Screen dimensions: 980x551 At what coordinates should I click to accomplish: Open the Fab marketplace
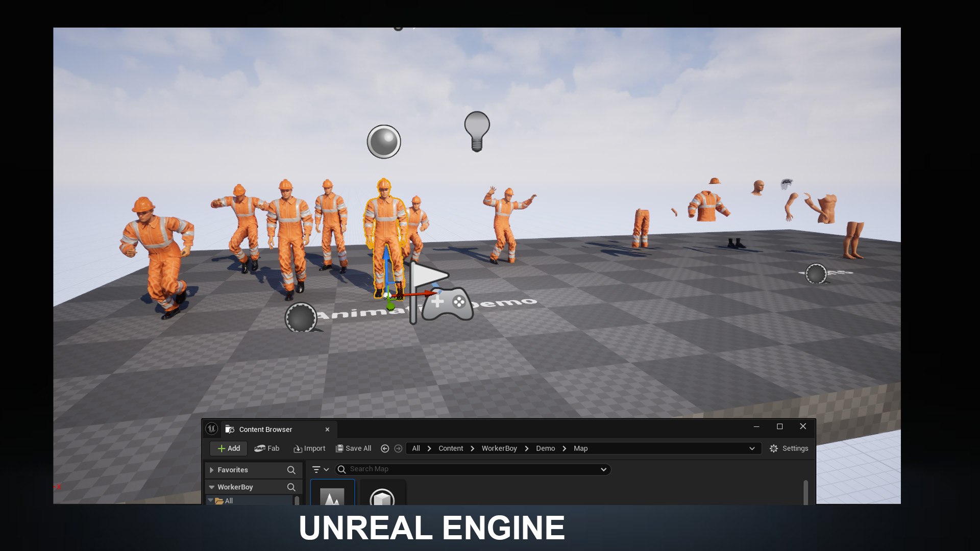[267, 448]
